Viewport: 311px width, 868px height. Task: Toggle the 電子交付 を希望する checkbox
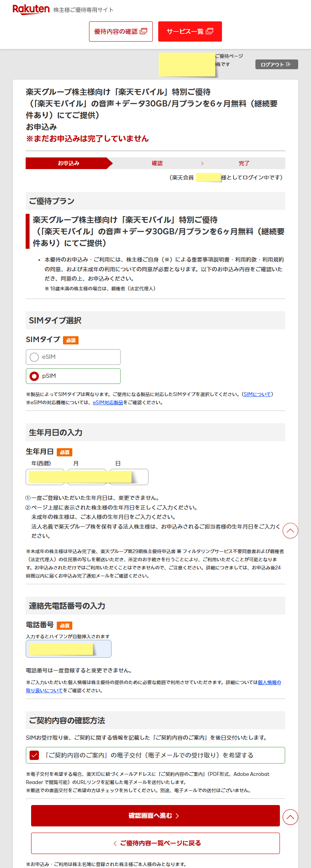(x=34, y=755)
